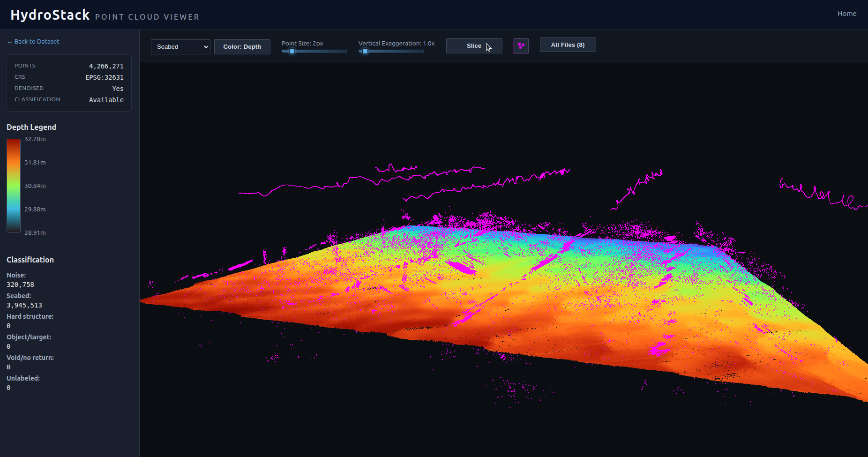The image size is (868, 457).
Task: Click the POINTS count in dataset info
Action: [106, 66]
